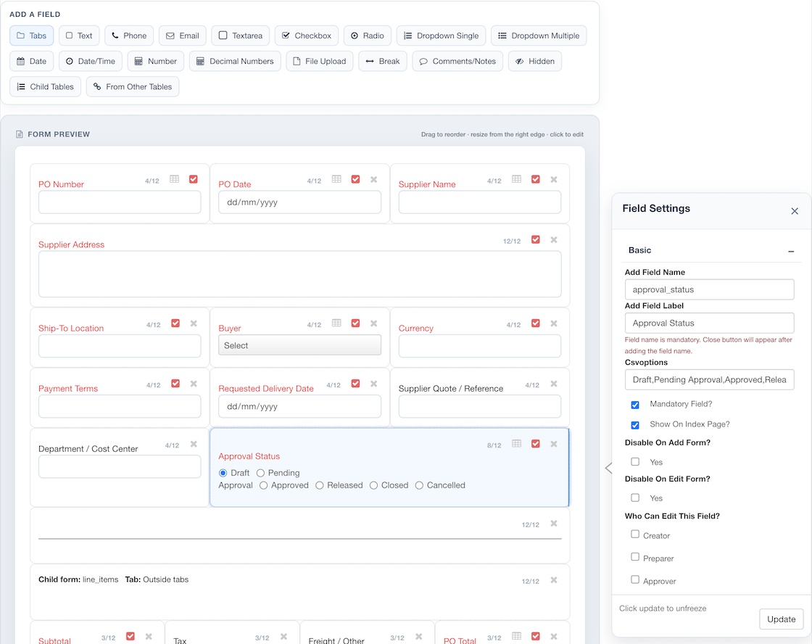
Task: Click the grid icon on the Buyer field
Action: tap(336, 323)
